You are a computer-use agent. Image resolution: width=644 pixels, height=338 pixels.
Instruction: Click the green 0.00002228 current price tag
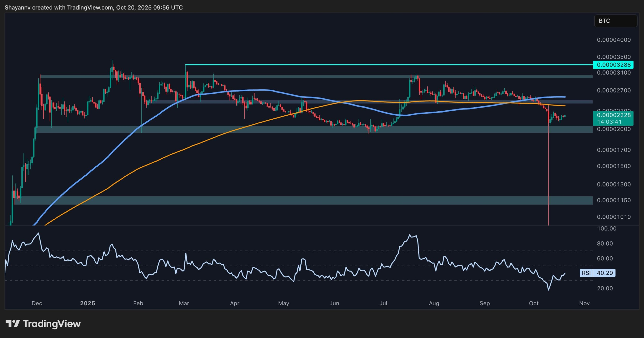coord(613,115)
